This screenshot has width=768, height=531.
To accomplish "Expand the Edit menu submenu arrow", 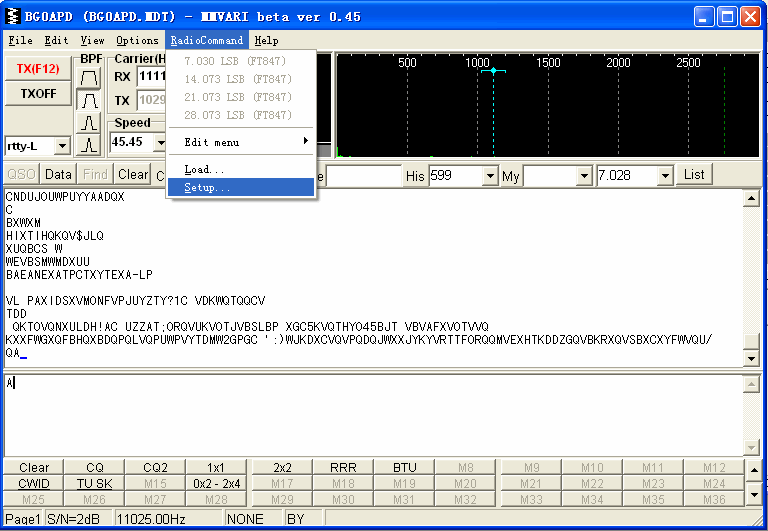I will [x=306, y=141].
